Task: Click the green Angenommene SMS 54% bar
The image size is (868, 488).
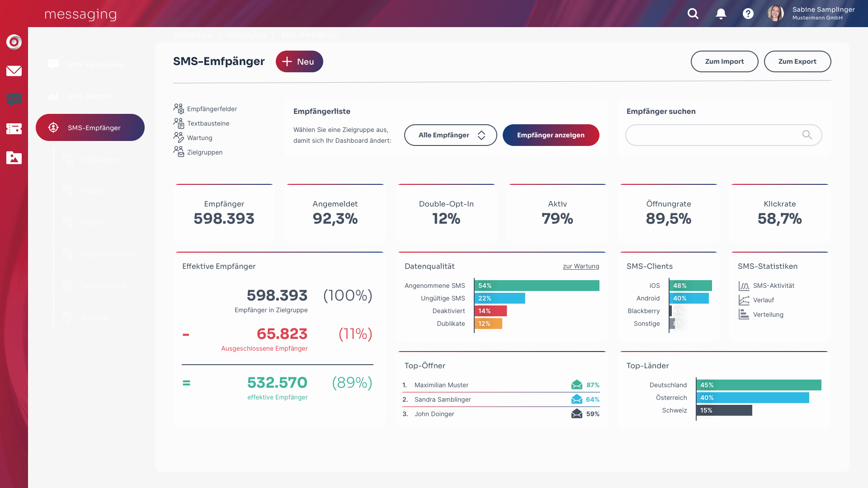Action: (537, 286)
